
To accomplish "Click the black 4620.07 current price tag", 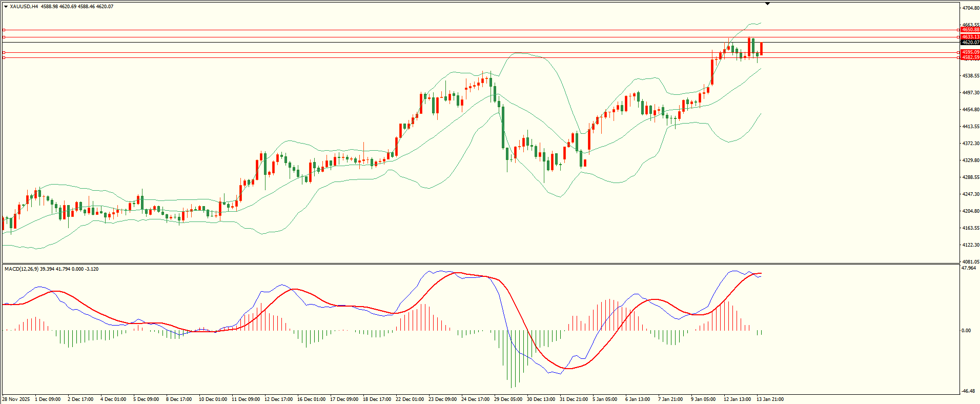I will pyautogui.click(x=970, y=43).
